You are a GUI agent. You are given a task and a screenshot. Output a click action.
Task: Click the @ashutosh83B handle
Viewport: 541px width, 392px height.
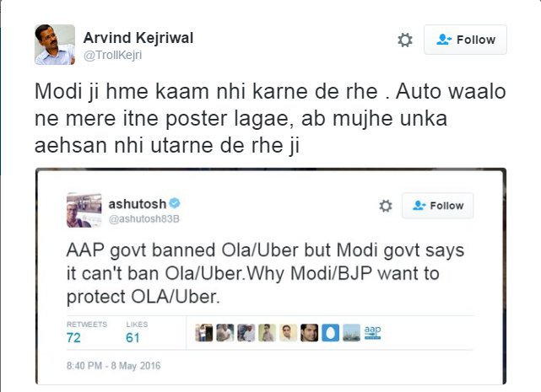click(143, 219)
